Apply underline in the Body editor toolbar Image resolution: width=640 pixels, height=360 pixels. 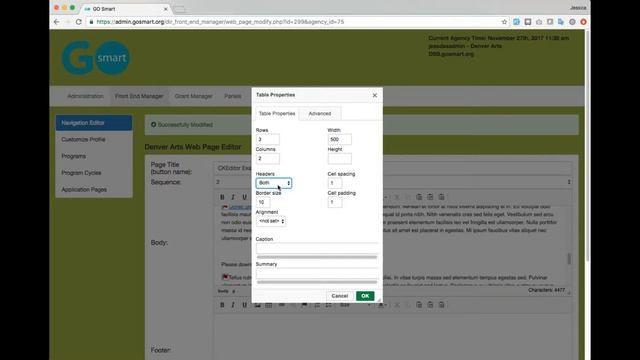244,197
